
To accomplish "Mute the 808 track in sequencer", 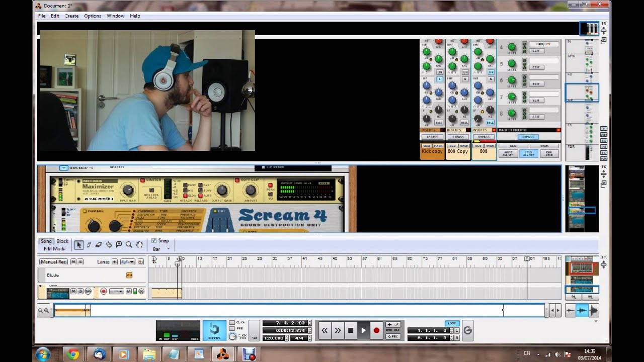I will pos(73,291).
